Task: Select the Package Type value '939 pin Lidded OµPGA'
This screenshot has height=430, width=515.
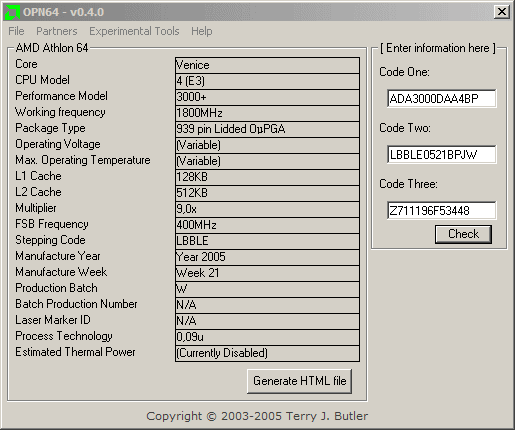Action: point(267,129)
